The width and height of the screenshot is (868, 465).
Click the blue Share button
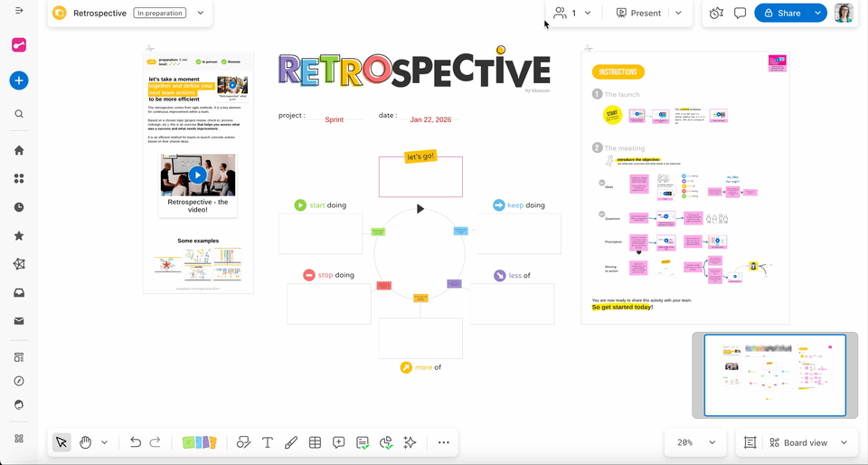[782, 13]
